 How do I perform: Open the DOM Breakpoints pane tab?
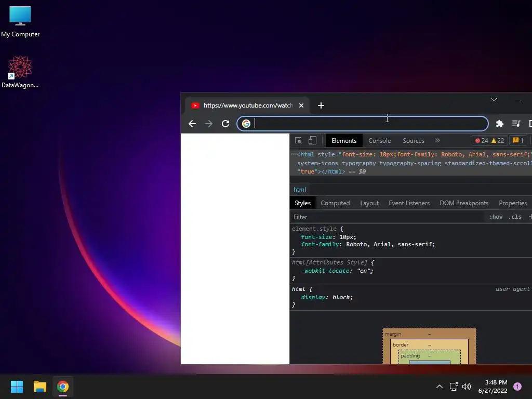point(464,203)
